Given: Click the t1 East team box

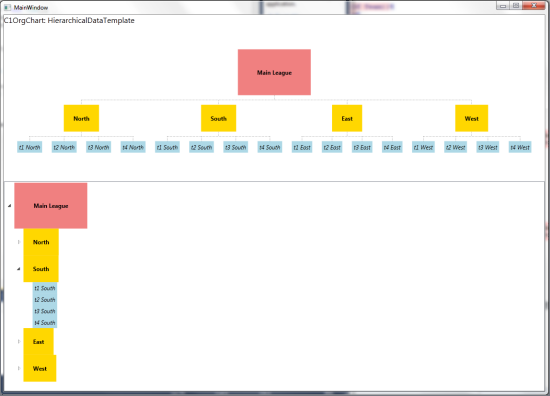Looking at the screenshot, I should (x=302, y=147).
